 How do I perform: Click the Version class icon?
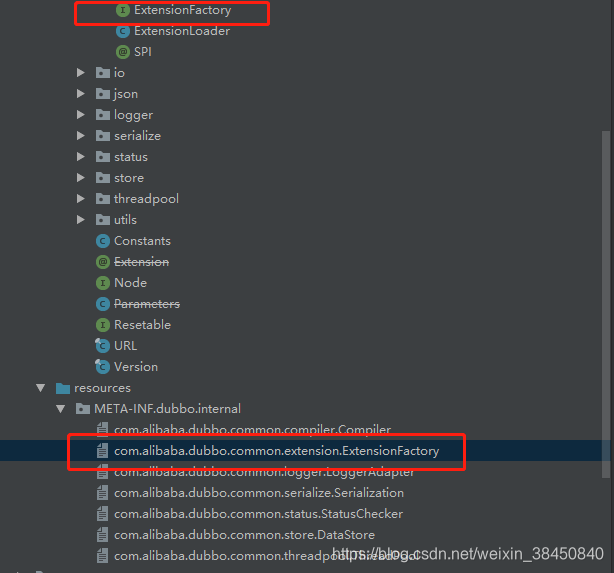tap(103, 367)
